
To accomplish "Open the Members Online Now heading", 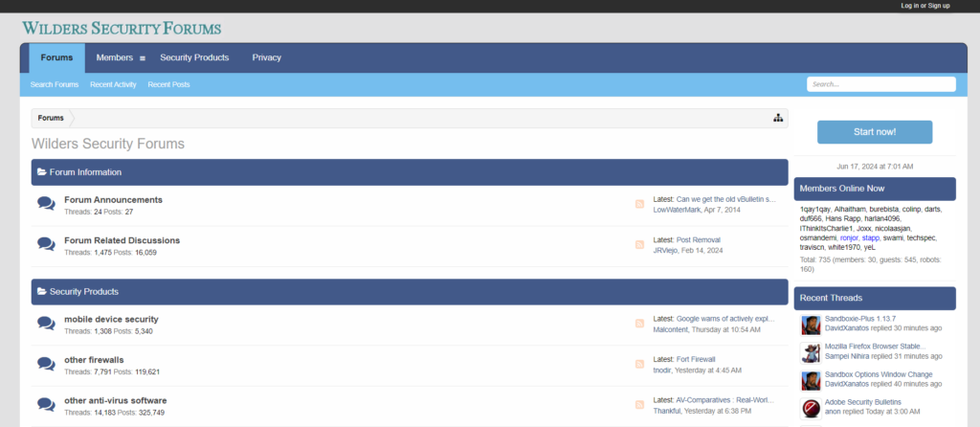I will 842,189.
